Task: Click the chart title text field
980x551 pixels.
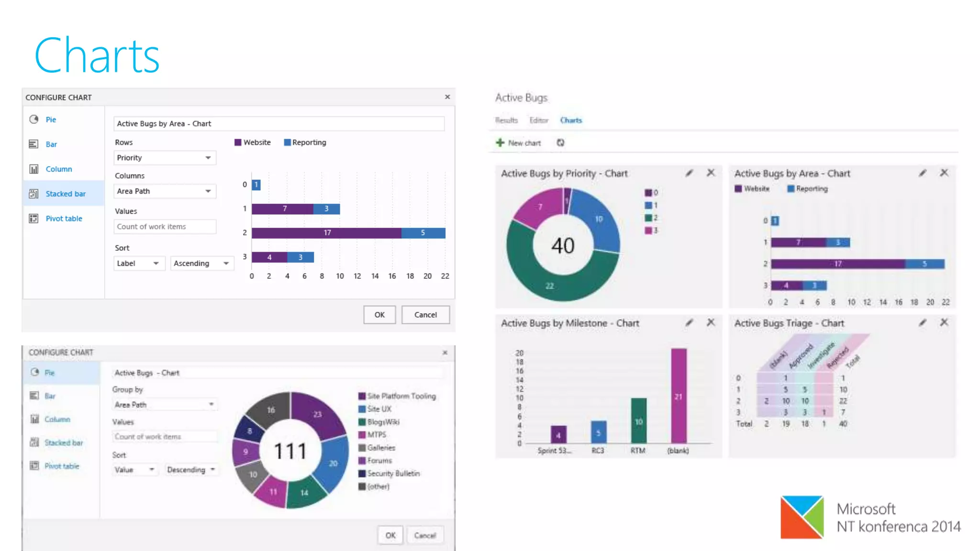Action: [278, 124]
